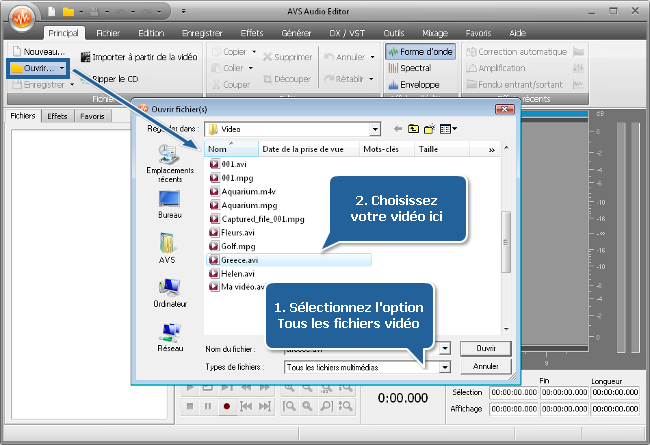Select the file 001.mpg
The width and height of the screenshot is (650, 445).
pyautogui.click(x=232, y=178)
